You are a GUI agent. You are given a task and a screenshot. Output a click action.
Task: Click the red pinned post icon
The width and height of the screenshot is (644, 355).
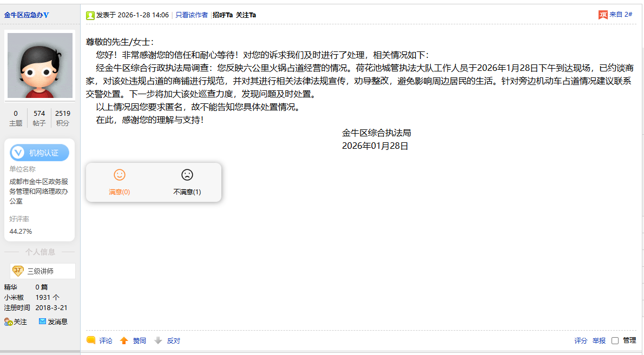(603, 15)
